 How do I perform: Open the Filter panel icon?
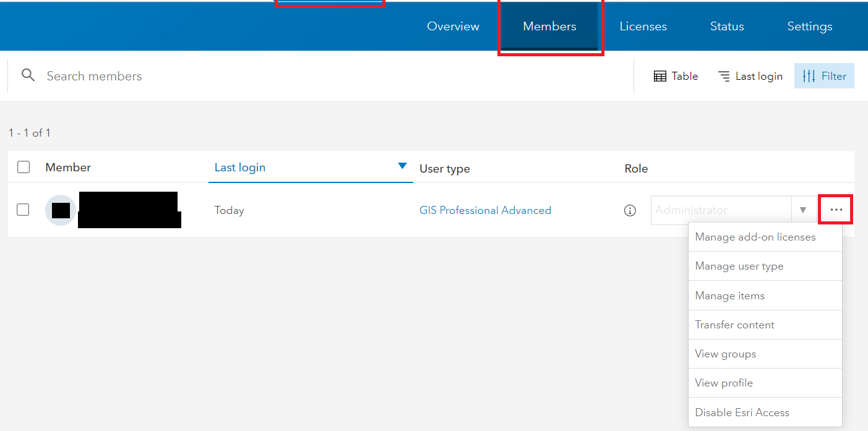[823, 75]
